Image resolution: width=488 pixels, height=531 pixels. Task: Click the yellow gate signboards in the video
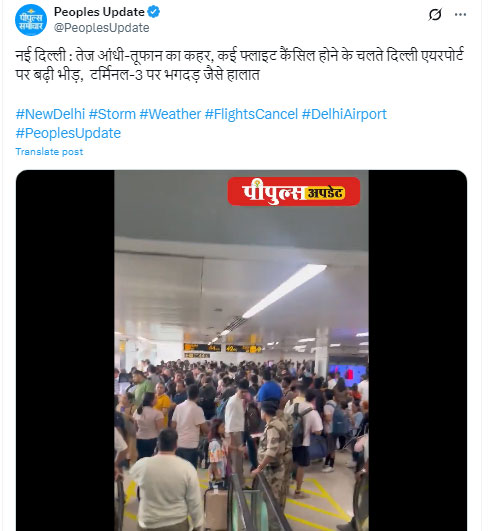[222, 348]
